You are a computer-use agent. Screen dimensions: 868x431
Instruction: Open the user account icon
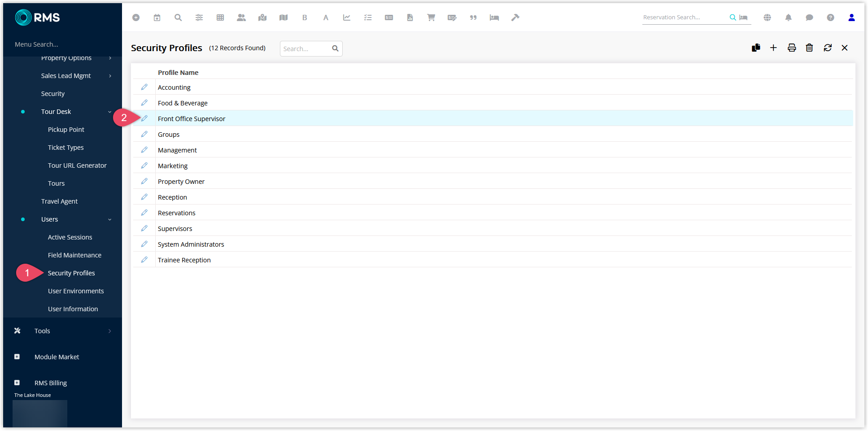pos(852,17)
